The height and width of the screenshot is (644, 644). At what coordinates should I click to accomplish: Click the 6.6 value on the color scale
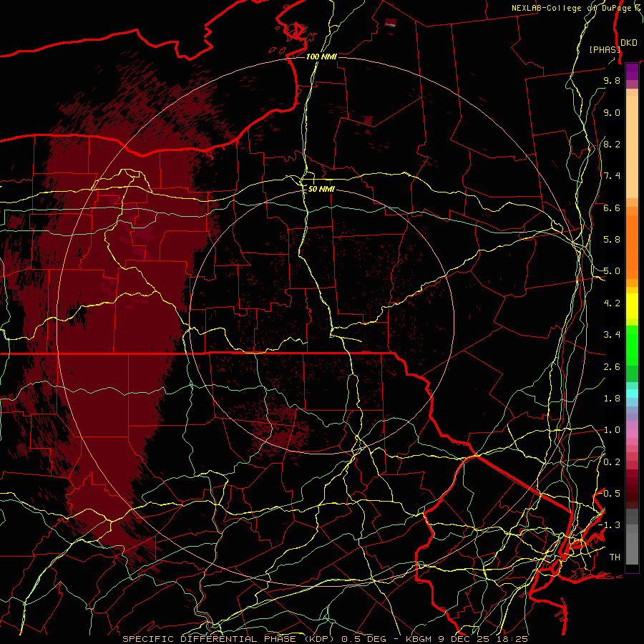coord(612,208)
